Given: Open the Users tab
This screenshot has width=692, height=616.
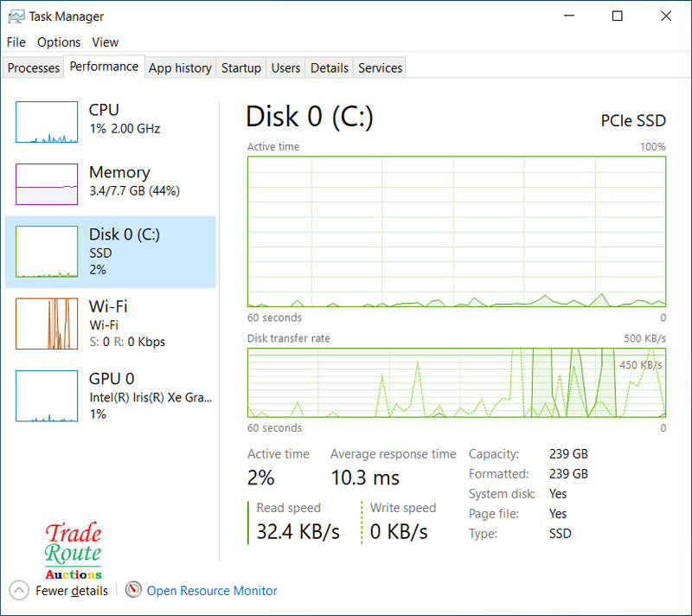Looking at the screenshot, I should [x=285, y=68].
